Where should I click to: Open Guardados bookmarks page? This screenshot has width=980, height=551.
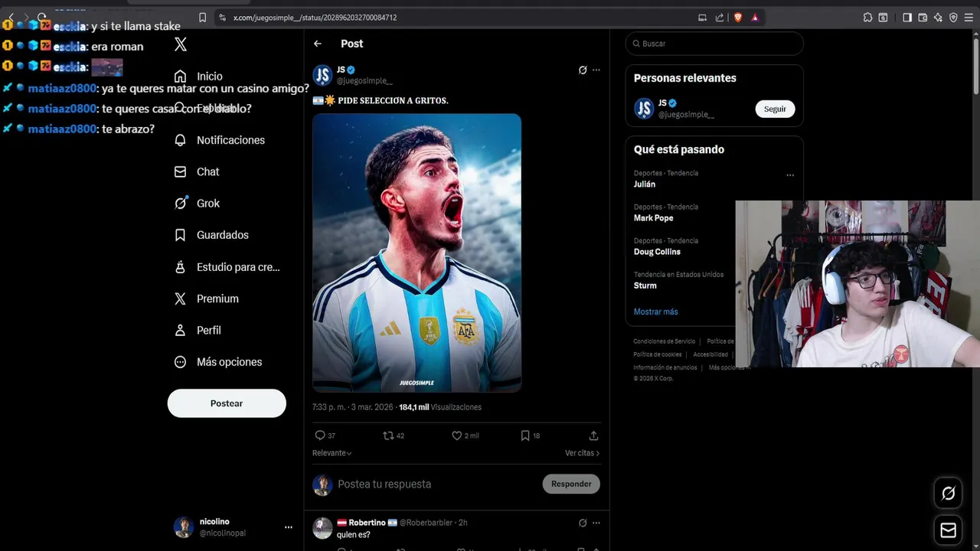point(211,235)
